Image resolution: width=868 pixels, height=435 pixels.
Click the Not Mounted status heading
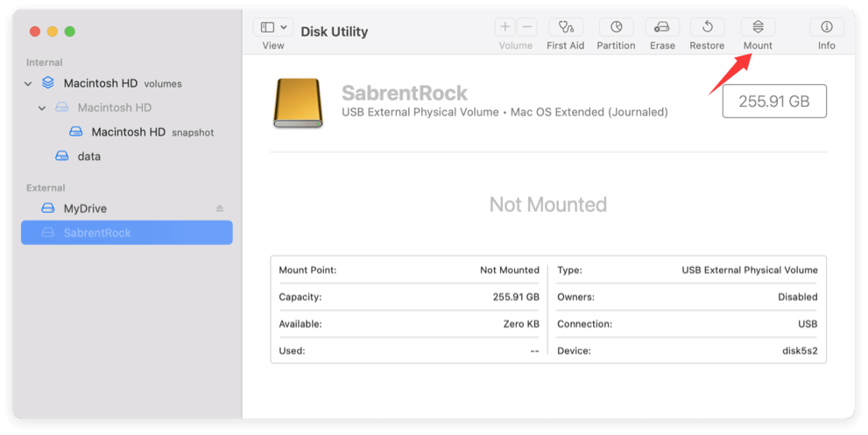pos(548,205)
